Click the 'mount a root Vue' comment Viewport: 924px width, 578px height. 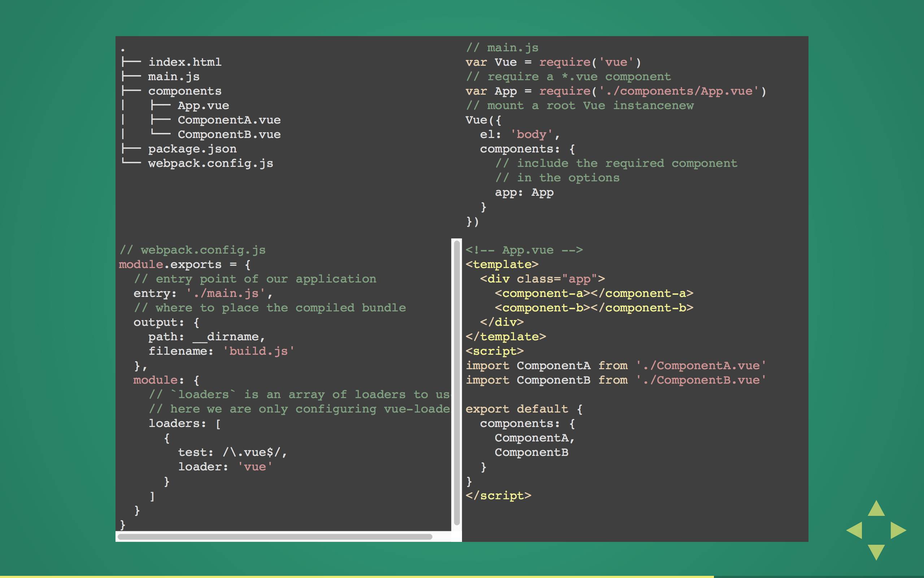pyautogui.click(x=580, y=105)
